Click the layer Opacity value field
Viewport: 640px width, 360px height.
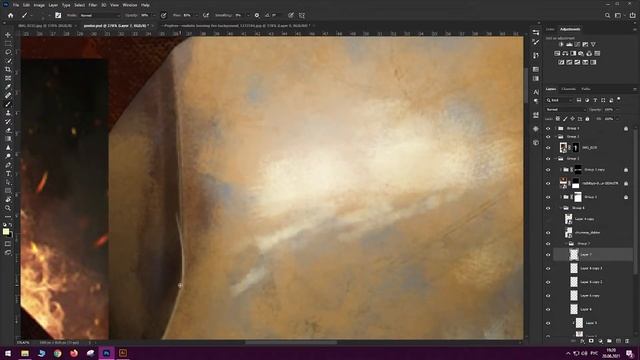[x=609, y=109]
